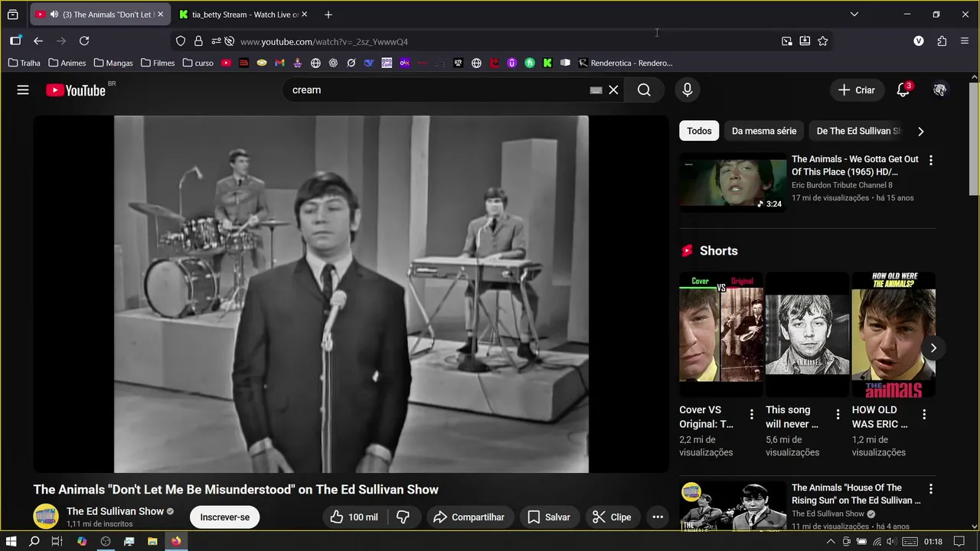The width and height of the screenshot is (980, 551).
Task: Open Windows taskbar search
Action: pos(34,541)
